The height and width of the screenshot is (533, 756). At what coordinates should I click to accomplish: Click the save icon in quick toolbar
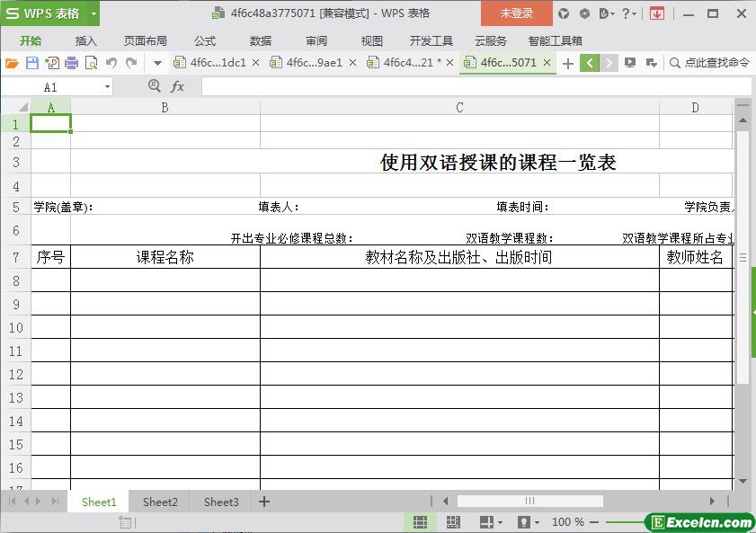pos(31,63)
